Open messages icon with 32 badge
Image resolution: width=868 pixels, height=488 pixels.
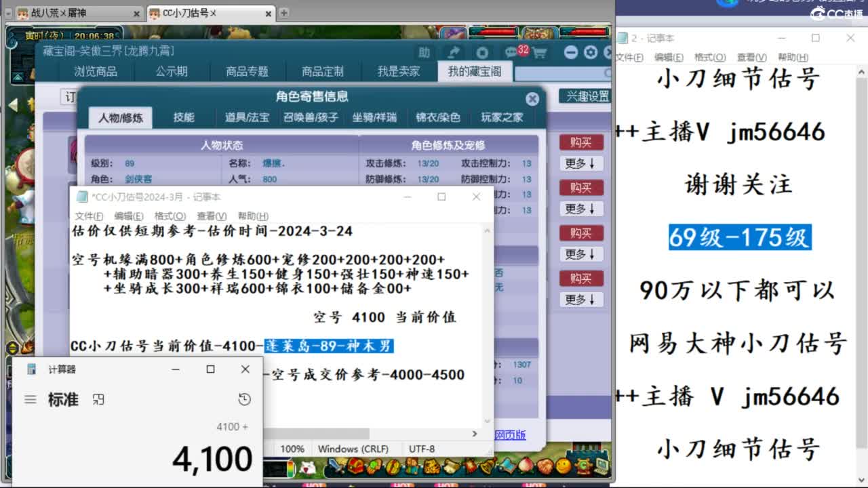[x=511, y=53]
